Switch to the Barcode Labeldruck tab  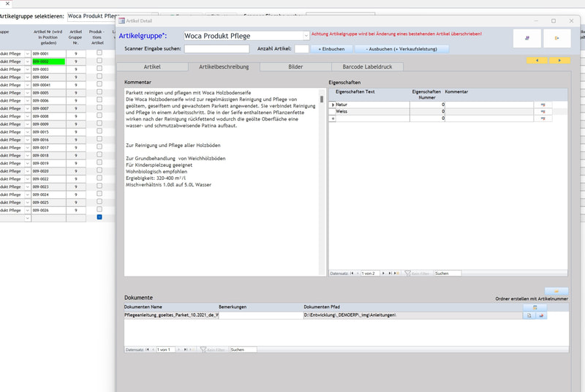[367, 67]
